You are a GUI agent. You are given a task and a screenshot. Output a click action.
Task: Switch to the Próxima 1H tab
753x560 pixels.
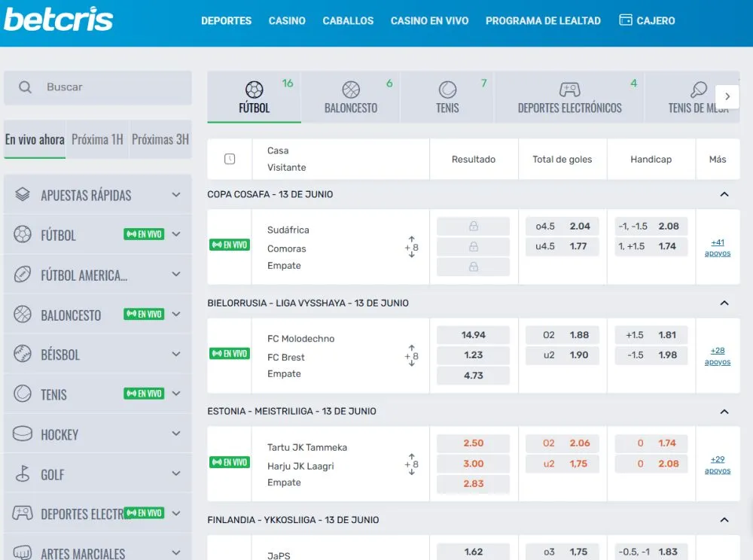click(x=97, y=139)
